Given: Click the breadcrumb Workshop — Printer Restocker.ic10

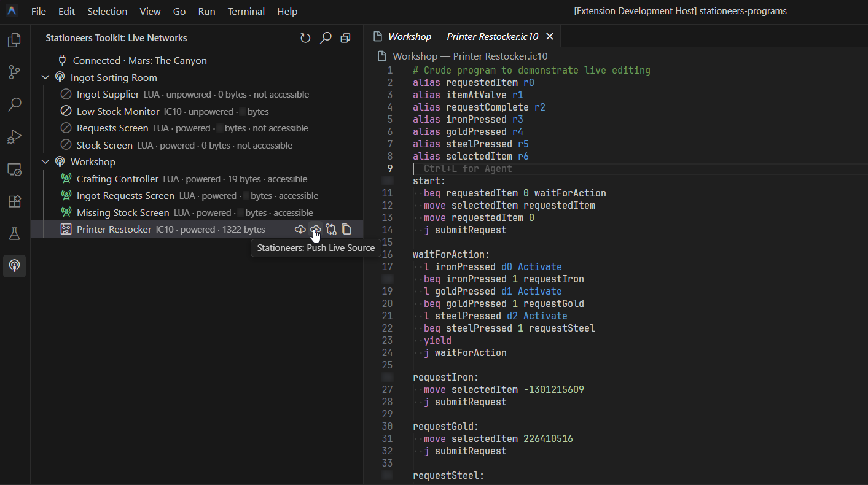Looking at the screenshot, I should tap(470, 56).
